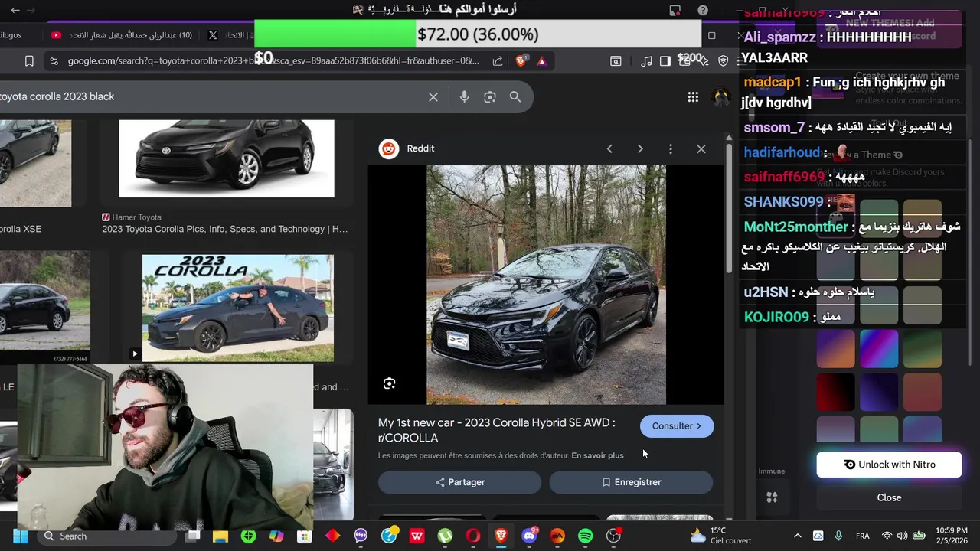Open uTorrent from the taskbar

[x=445, y=536]
